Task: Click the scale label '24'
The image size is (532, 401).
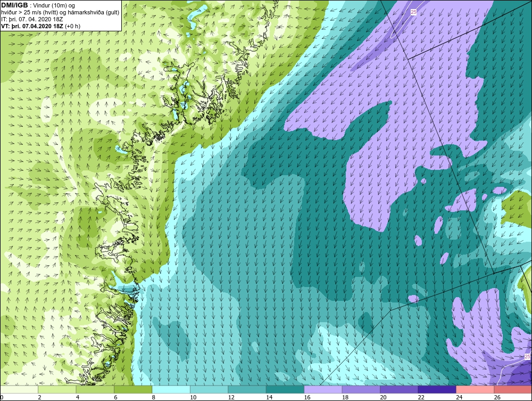Action: point(459,397)
